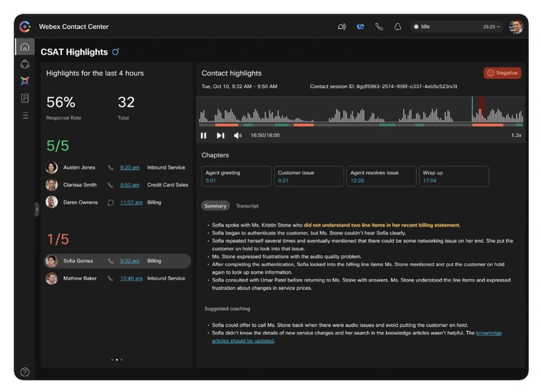The width and height of the screenshot is (541, 392).
Task: Open Mathew Baker 10:40 am link
Action: [131, 278]
